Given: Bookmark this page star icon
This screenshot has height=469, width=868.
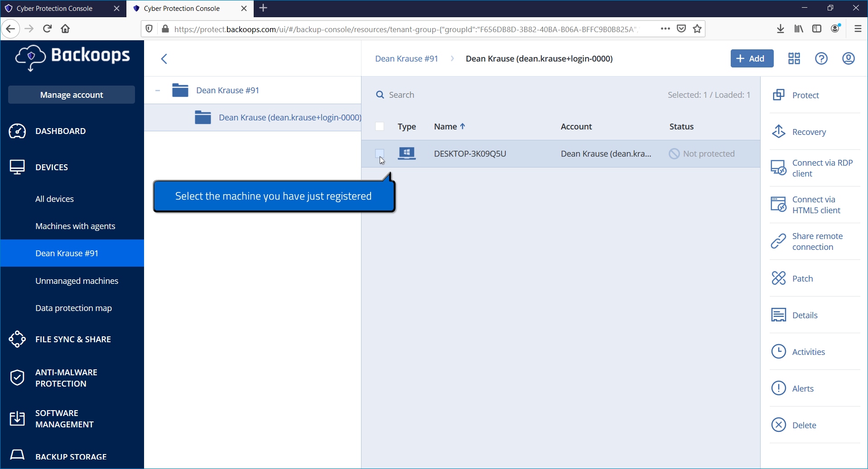Looking at the screenshot, I should pos(697,29).
